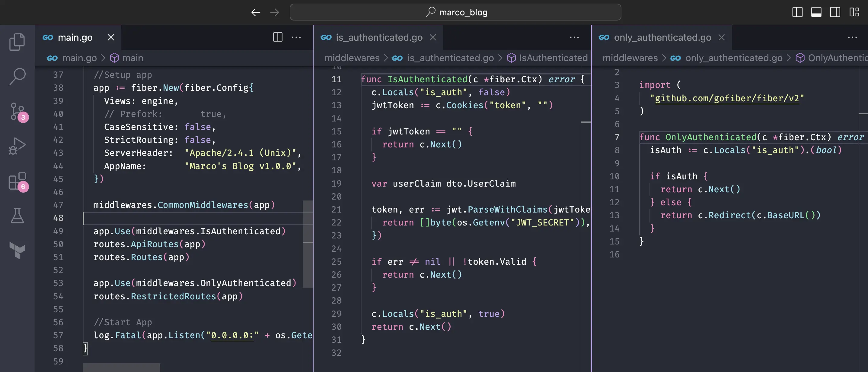Click the RestrictedRoutes call on line 54
The height and width of the screenshot is (372, 868).
tap(173, 297)
